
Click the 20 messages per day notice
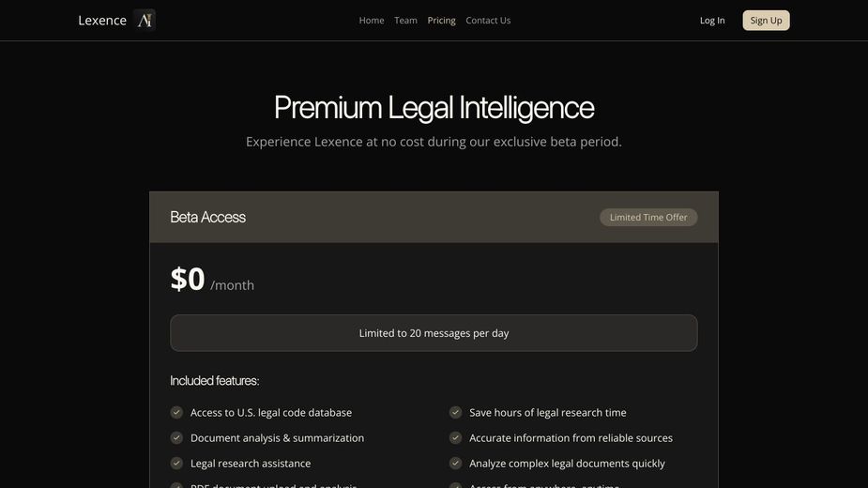(x=434, y=333)
